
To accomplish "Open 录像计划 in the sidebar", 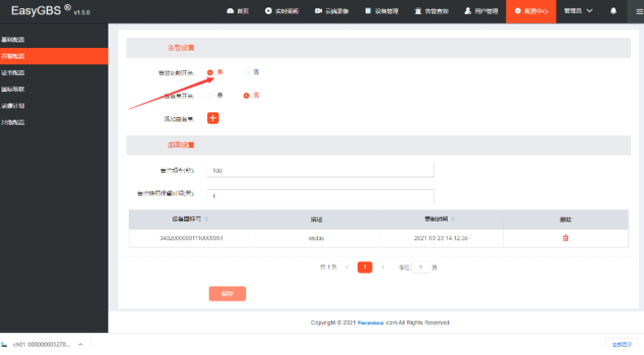I will point(54,106).
